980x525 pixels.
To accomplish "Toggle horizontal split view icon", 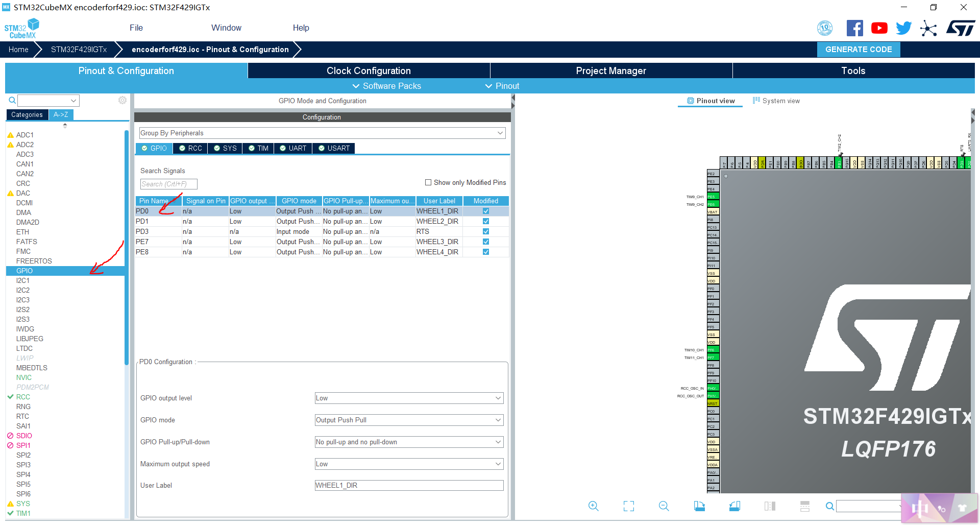I will tap(805, 506).
